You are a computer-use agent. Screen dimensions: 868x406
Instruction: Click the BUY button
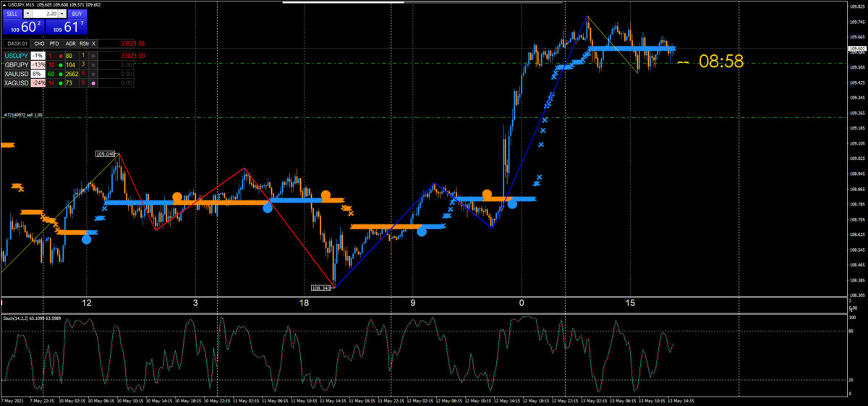[x=77, y=14]
